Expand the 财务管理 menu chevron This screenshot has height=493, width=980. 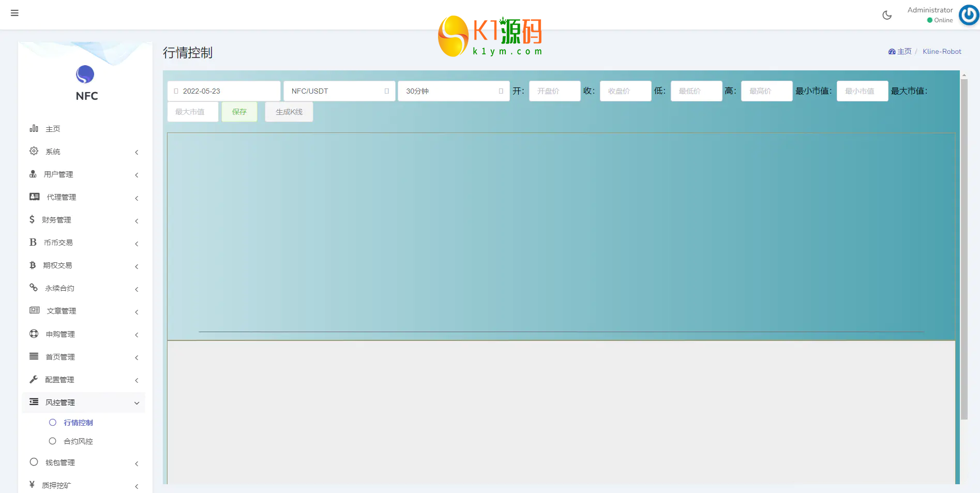137,221
